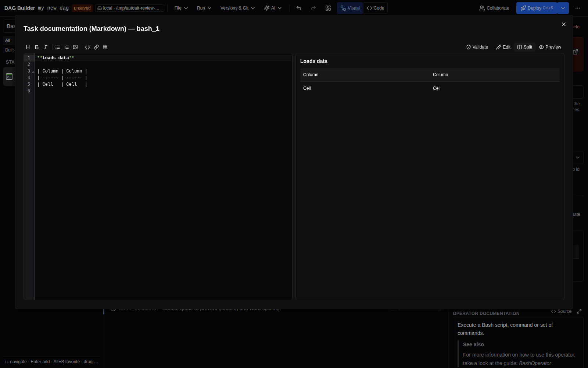
Task: Insert a blockquote
Action: pos(75,47)
